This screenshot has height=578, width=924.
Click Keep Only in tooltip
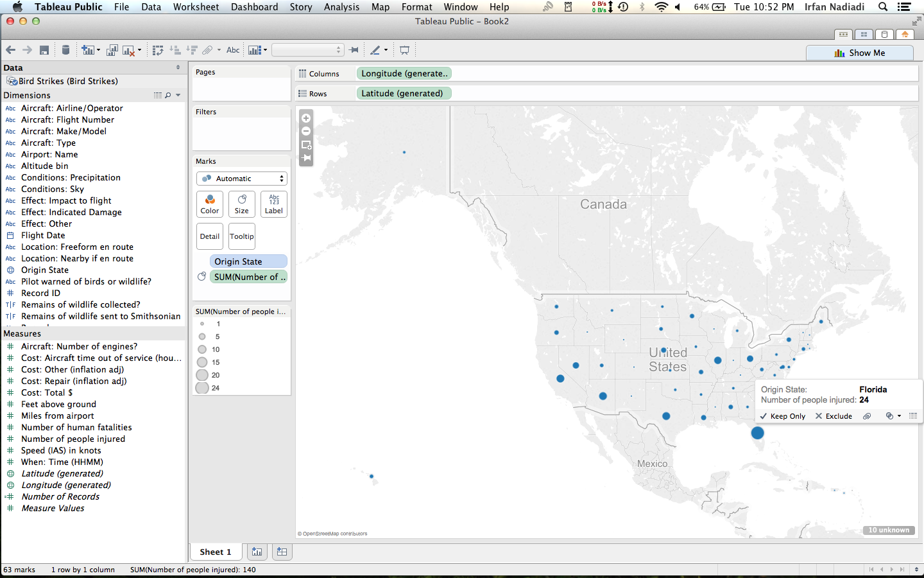point(783,416)
